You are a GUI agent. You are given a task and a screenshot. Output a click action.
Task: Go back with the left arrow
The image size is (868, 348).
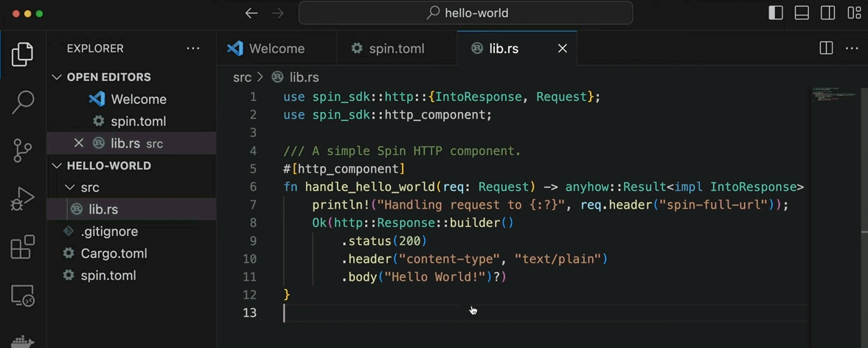tap(251, 13)
